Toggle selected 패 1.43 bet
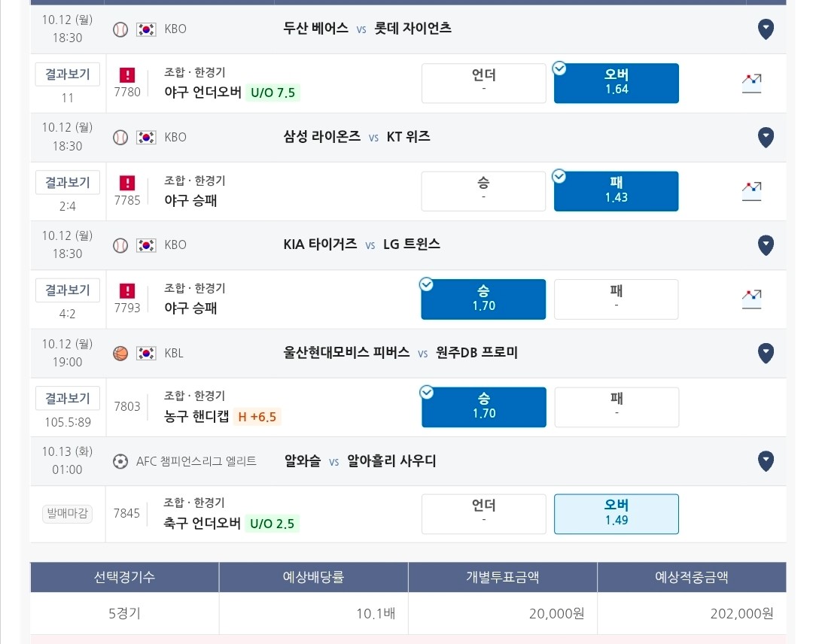Image resolution: width=813 pixels, height=644 pixels. tap(616, 191)
